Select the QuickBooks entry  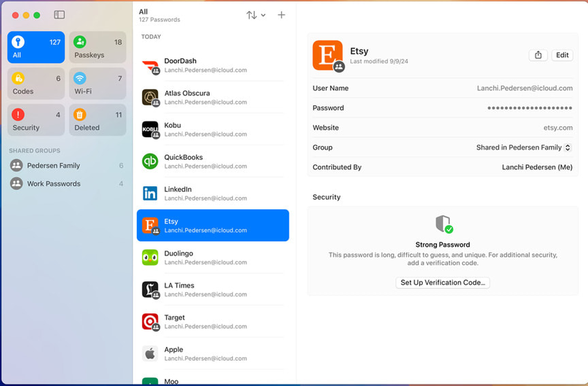pyautogui.click(x=213, y=161)
